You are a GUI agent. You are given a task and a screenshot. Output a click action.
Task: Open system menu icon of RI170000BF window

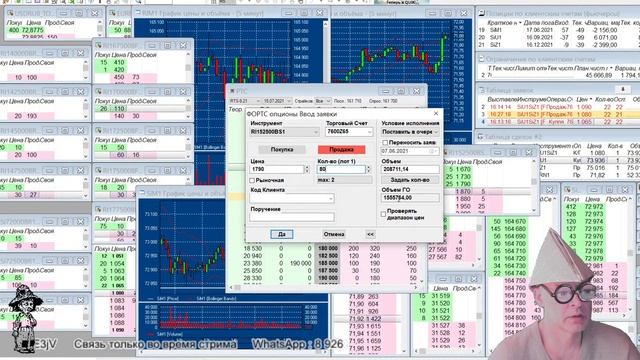point(98,91)
